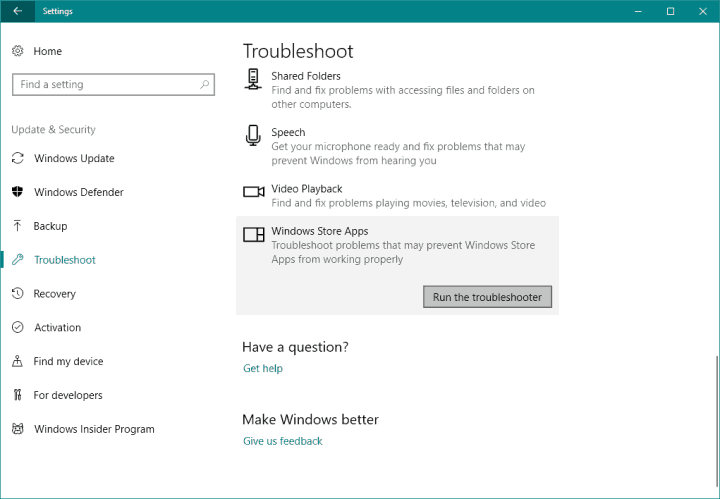Viewport: 720px width, 499px height.
Task: Click the Windows Store Apps window icon
Action: pyautogui.click(x=253, y=234)
